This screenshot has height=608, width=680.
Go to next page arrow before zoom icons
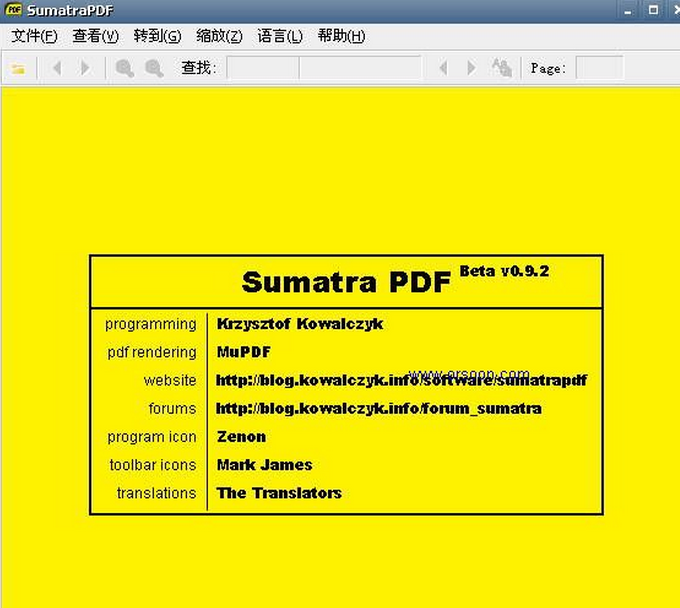point(85,68)
